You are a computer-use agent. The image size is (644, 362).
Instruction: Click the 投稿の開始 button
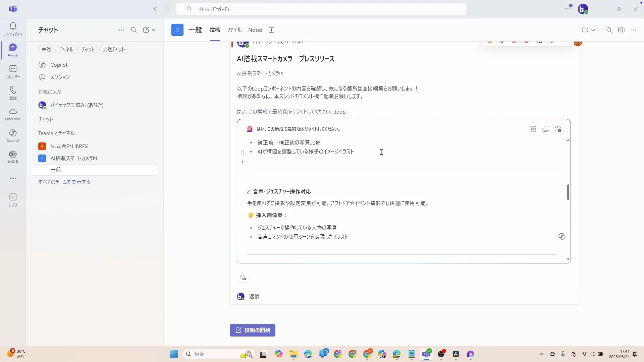click(252, 330)
